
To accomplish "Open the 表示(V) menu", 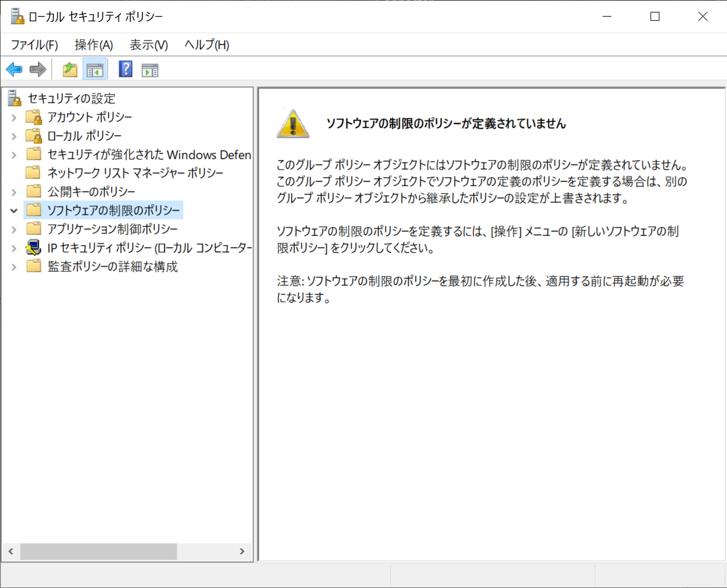I will tap(149, 45).
